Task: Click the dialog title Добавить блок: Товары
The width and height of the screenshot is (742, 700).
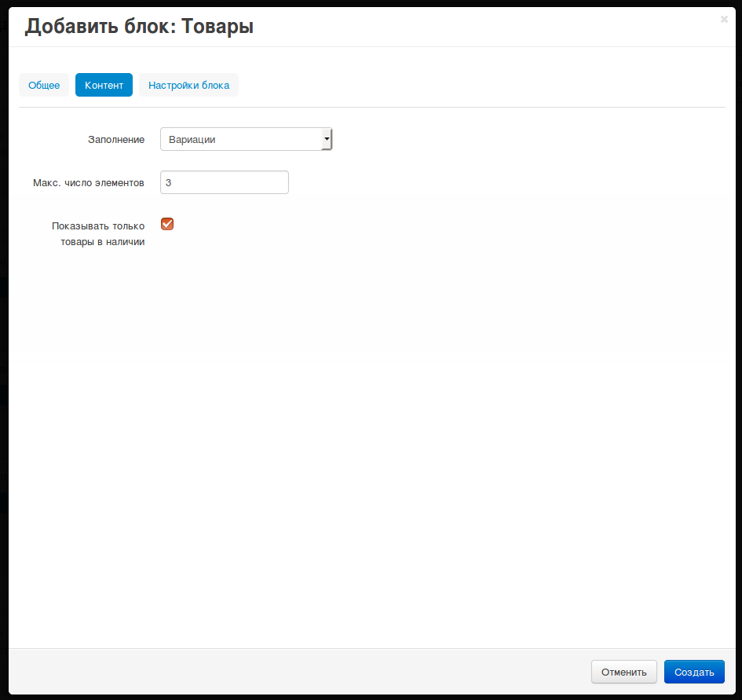Action: (x=139, y=27)
